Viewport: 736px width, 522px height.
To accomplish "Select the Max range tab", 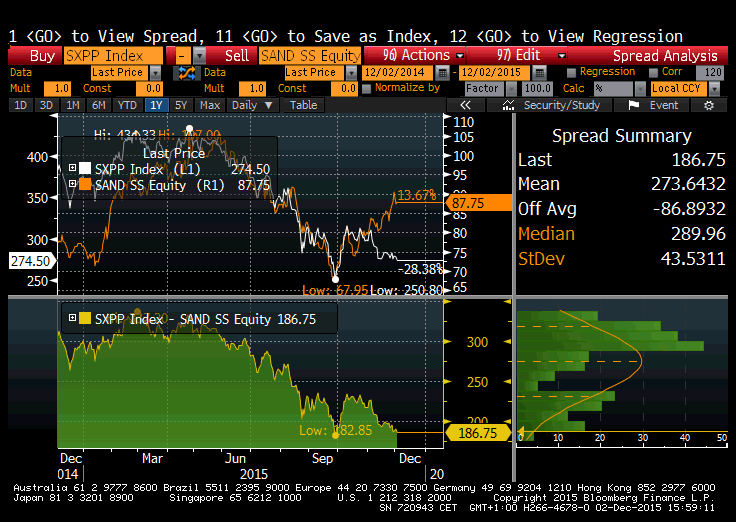I will point(210,105).
